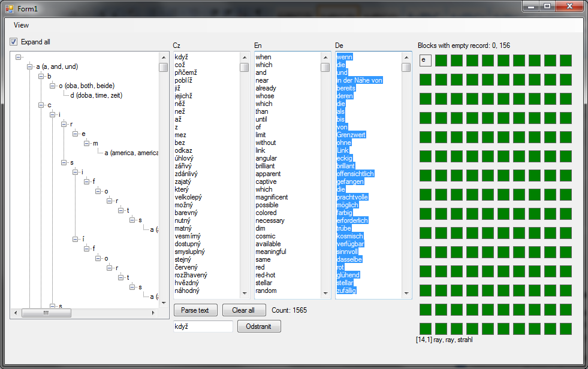Collapse the 'e' tree node under r

click(75, 134)
